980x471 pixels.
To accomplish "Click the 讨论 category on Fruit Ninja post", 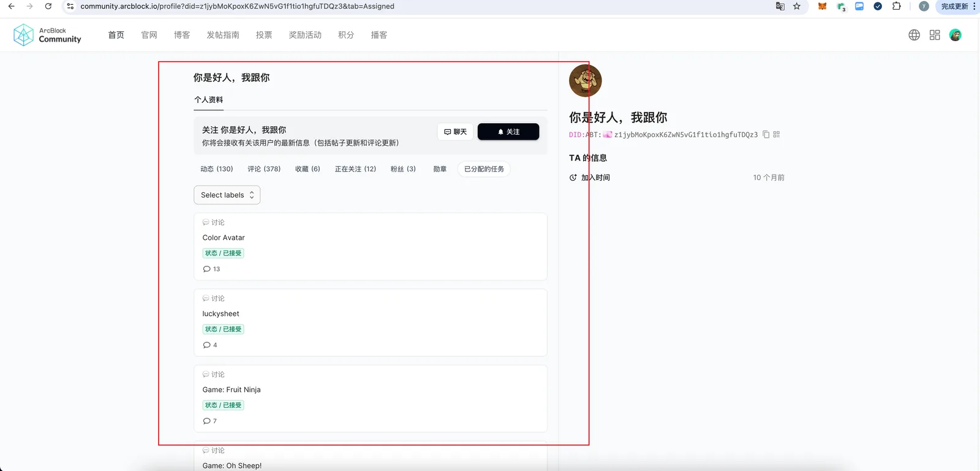I will coord(214,374).
